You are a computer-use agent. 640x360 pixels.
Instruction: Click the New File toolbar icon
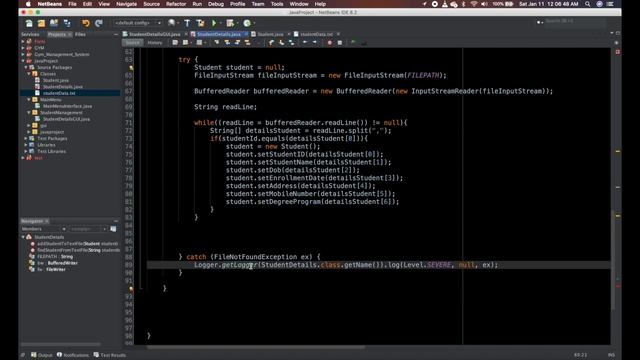(29, 23)
